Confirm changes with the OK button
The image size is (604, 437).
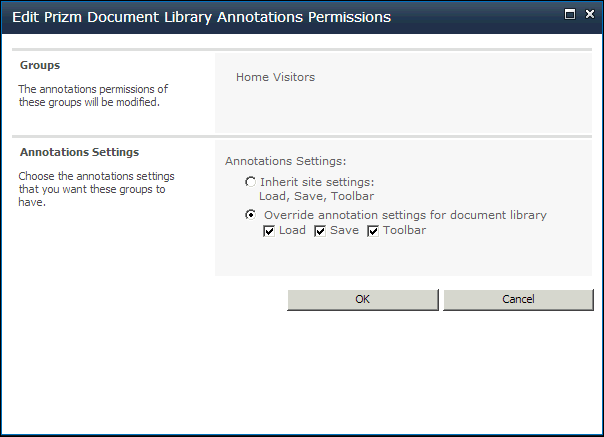pos(363,299)
